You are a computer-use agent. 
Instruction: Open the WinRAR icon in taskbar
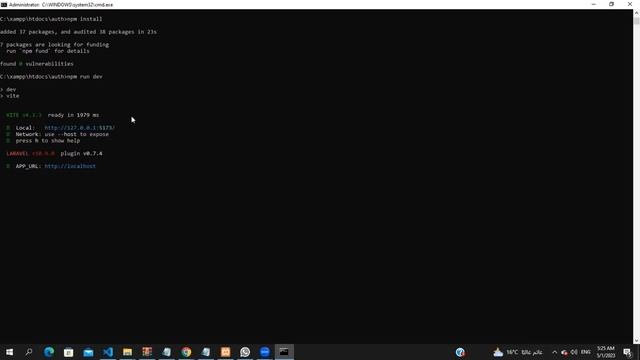[x=147, y=352]
